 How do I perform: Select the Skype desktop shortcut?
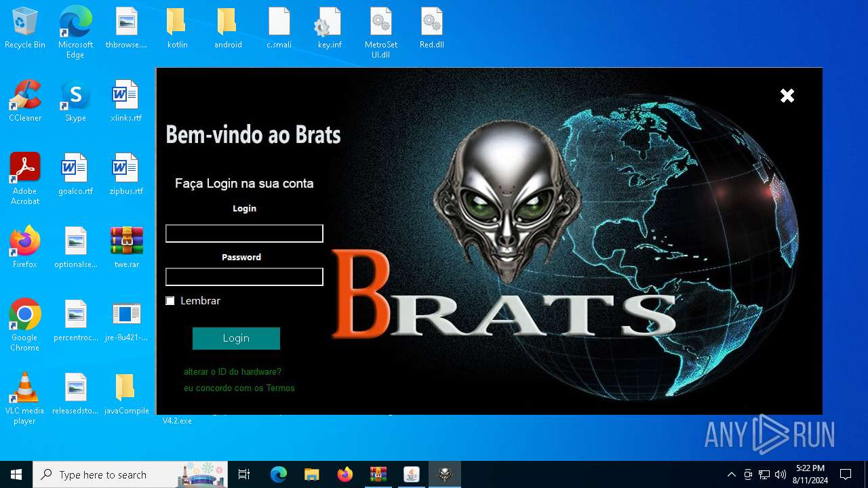[75, 102]
